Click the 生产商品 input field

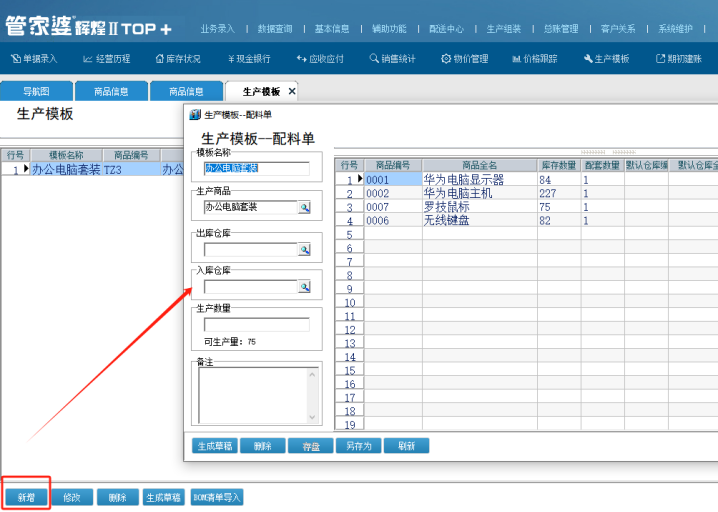[251, 207]
